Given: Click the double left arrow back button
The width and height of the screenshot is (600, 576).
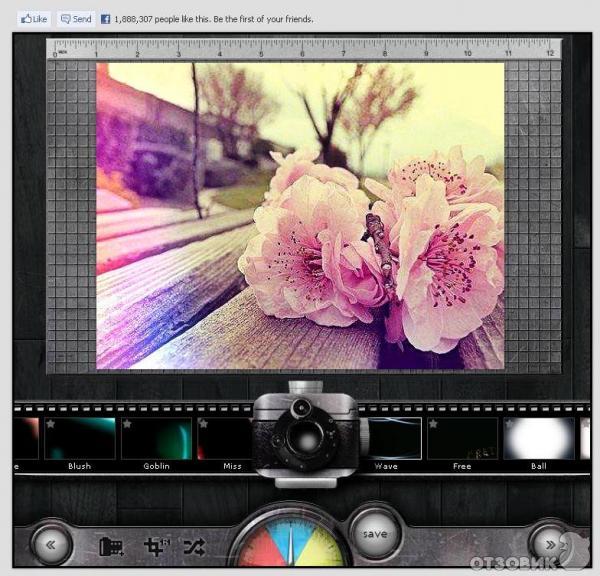Looking at the screenshot, I should (51, 545).
